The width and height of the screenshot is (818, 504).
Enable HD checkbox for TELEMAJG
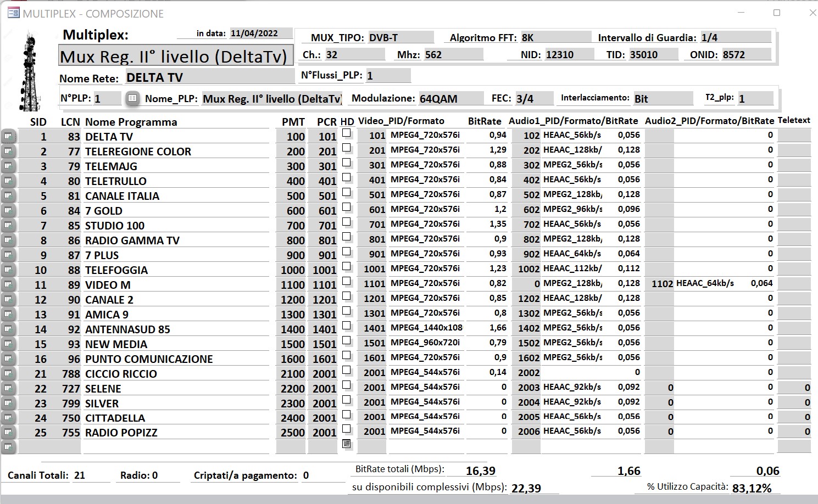click(346, 163)
